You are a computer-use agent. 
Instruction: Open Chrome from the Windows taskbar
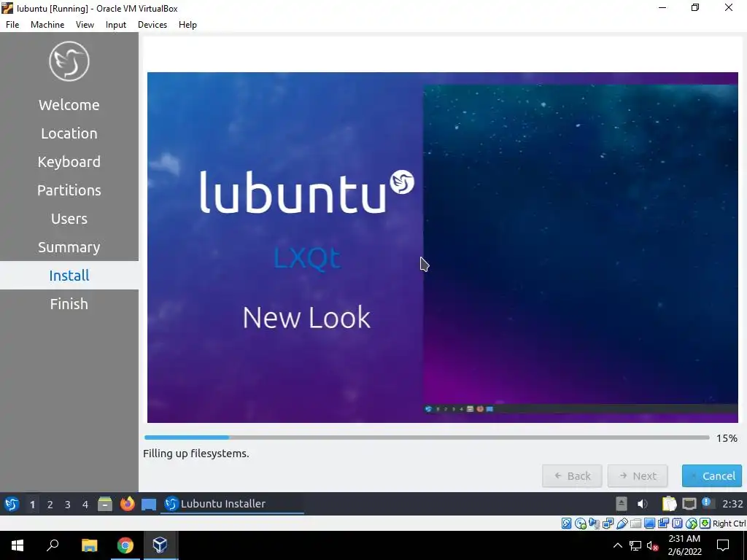coord(125,545)
